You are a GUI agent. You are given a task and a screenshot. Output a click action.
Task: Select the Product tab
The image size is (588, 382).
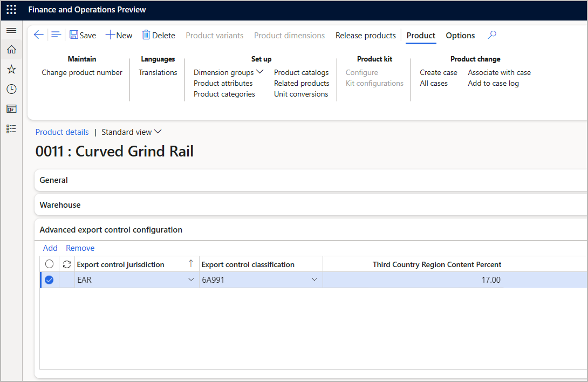point(421,35)
